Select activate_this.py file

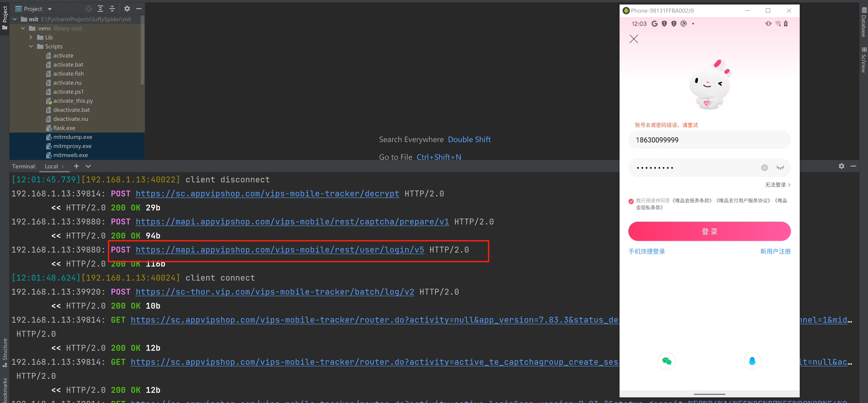(73, 101)
